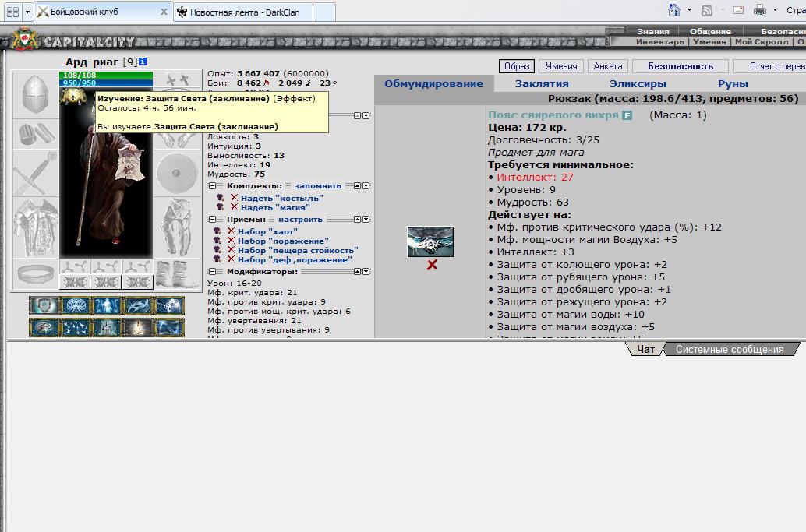The image size is (806, 532).
Task: Select the leggings equipment slot
Action: point(177,227)
